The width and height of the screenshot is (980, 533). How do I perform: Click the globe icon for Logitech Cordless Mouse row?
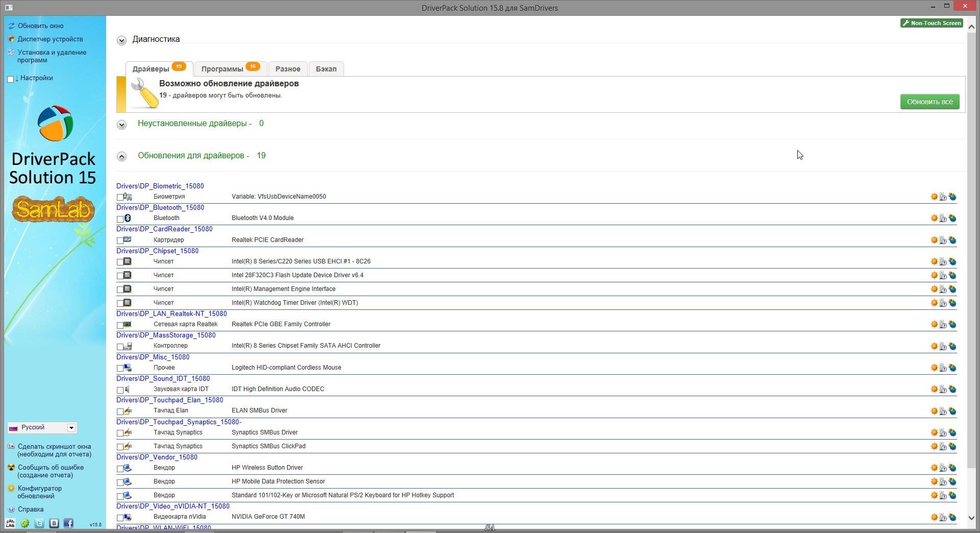pos(952,368)
